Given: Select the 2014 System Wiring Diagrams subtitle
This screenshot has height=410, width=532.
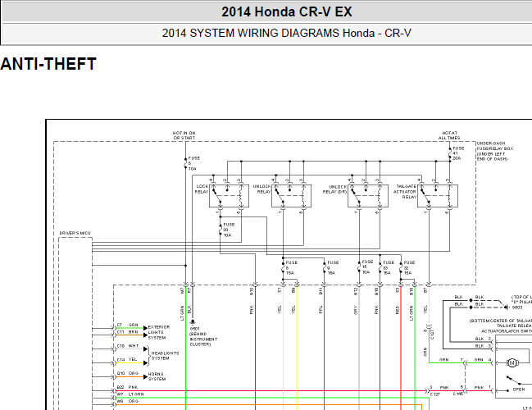Looking at the screenshot, I should 287,34.
